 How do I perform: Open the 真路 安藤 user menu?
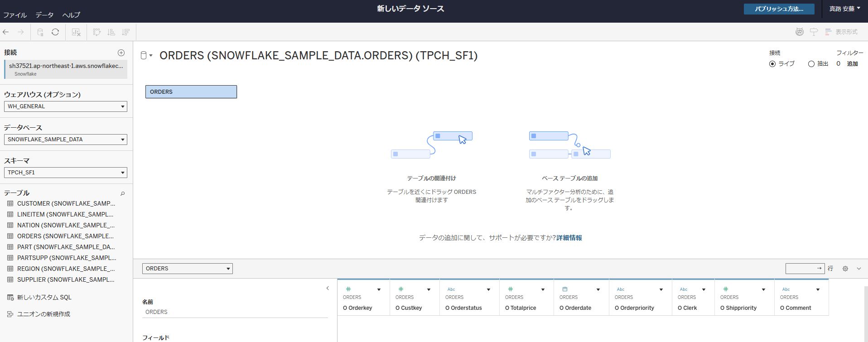pos(844,9)
